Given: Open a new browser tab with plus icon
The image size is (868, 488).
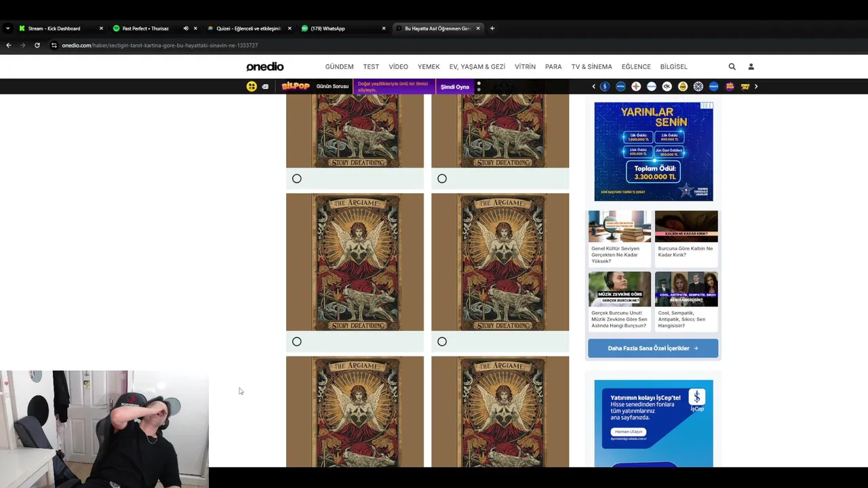Looking at the screenshot, I should click(492, 28).
